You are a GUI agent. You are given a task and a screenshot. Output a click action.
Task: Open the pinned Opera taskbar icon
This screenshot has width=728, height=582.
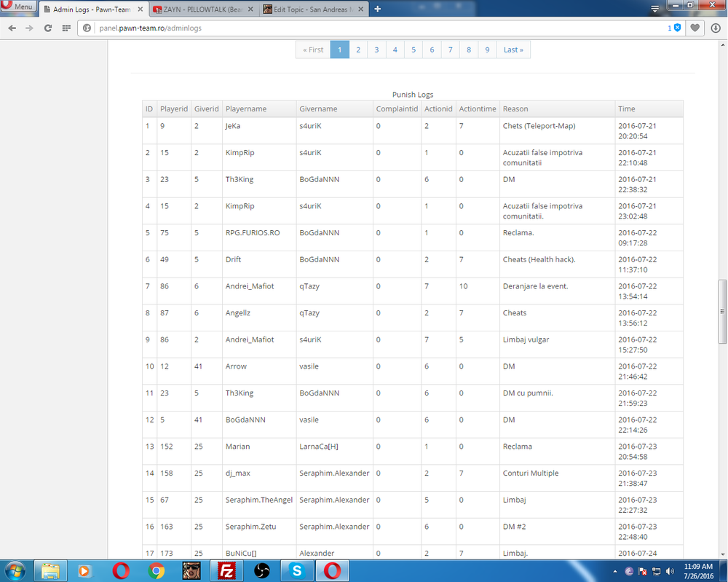tap(121, 570)
